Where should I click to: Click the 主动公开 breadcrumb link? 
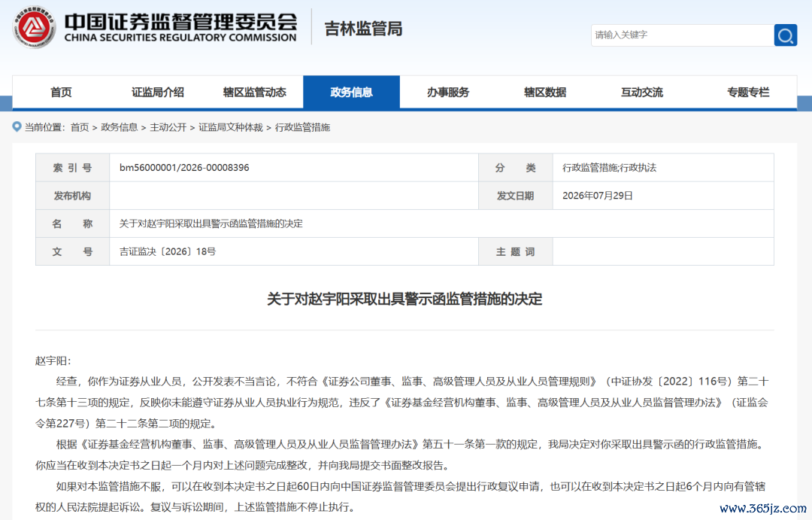(168, 127)
